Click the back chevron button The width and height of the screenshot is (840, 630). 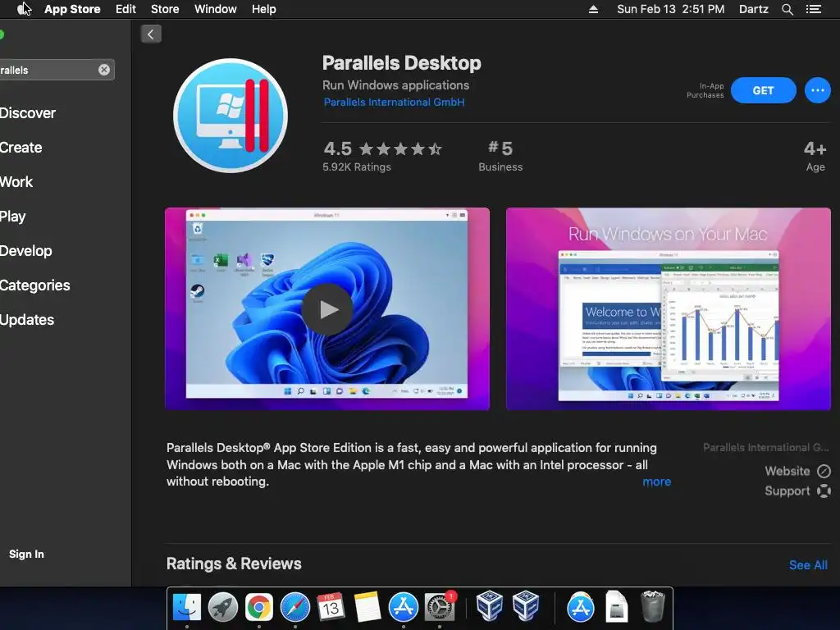(151, 34)
